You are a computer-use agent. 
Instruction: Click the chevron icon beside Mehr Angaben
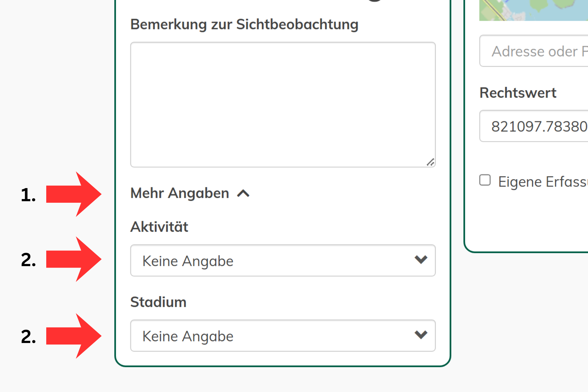pyautogui.click(x=243, y=194)
